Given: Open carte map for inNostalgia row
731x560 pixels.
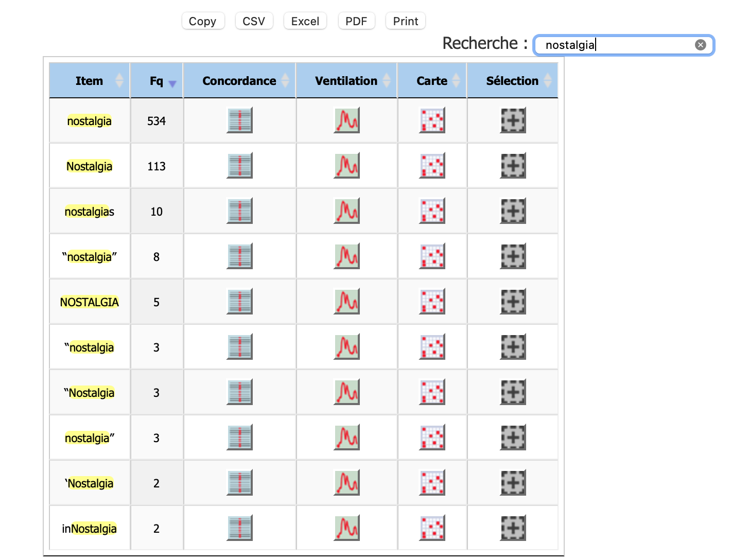Looking at the screenshot, I should coord(432,528).
